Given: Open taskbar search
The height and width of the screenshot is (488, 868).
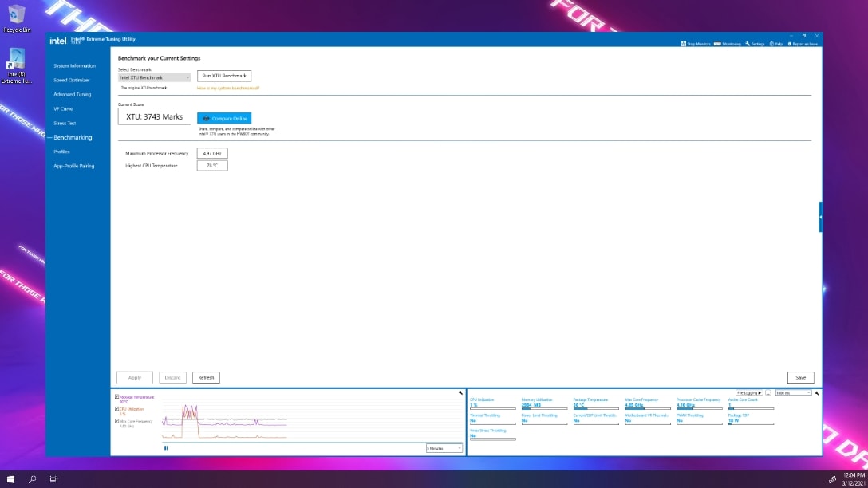Looking at the screenshot, I should click(32, 479).
